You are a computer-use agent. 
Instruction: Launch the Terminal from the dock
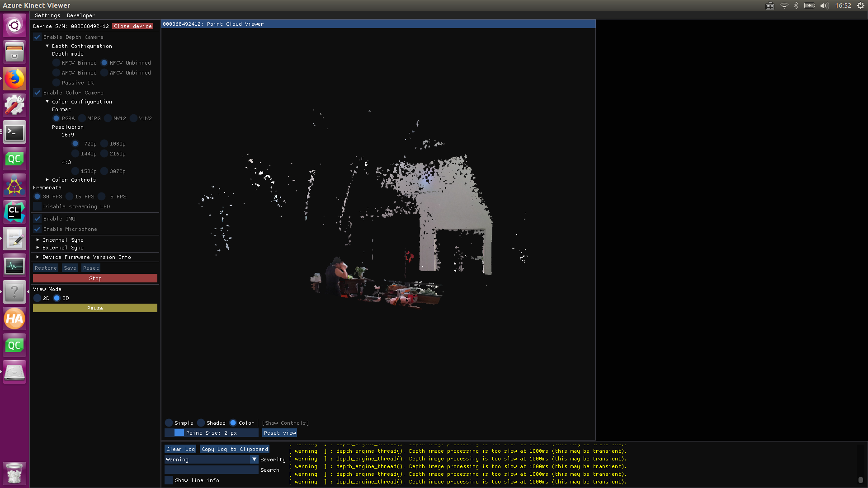pyautogui.click(x=14, y=132)
